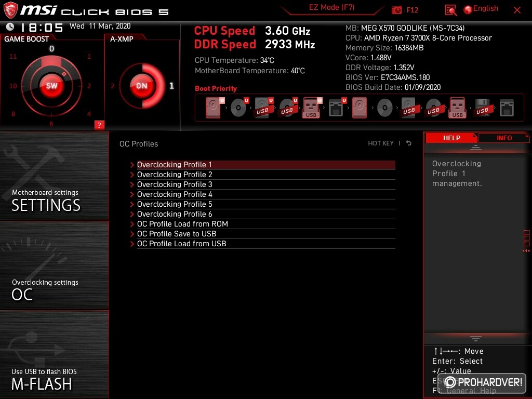Select A-XMP profile number 2

(x=112, y=86)
